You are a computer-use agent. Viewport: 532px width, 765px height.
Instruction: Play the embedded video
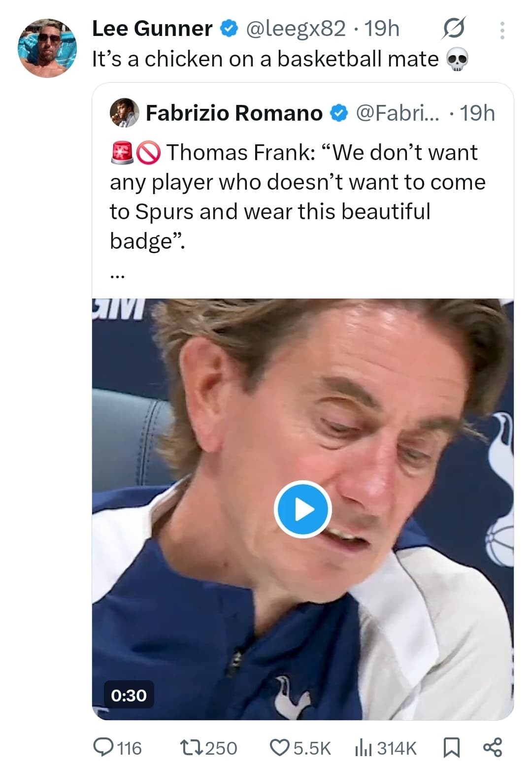click(x=302, y=509)
